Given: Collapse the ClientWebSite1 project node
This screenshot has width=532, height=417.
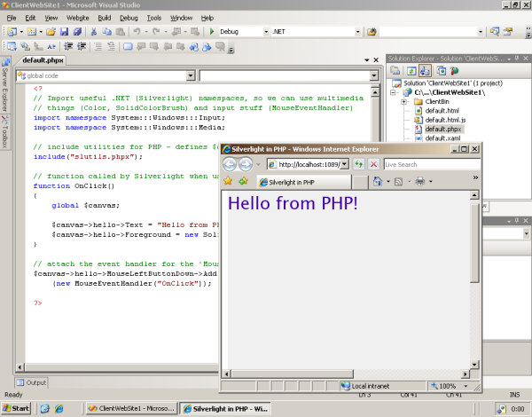Looking at the screenshot, I should 393,92.
